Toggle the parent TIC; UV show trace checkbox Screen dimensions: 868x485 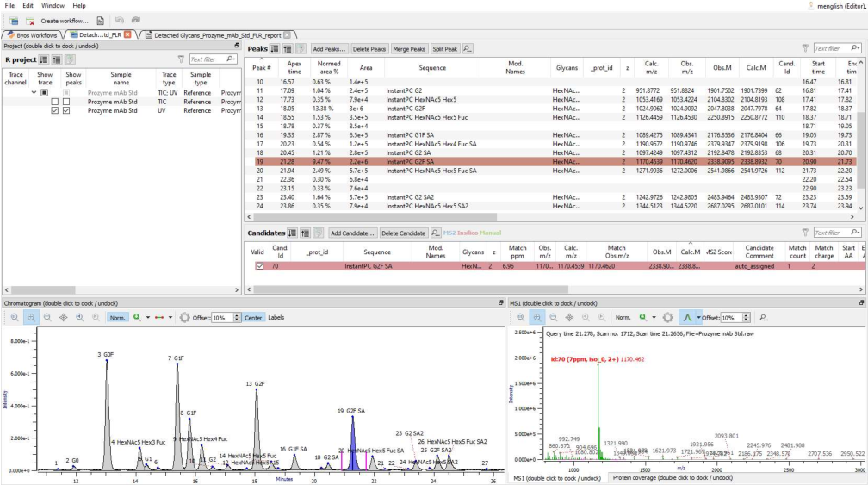pyautogui.click(x=45, y=93)
